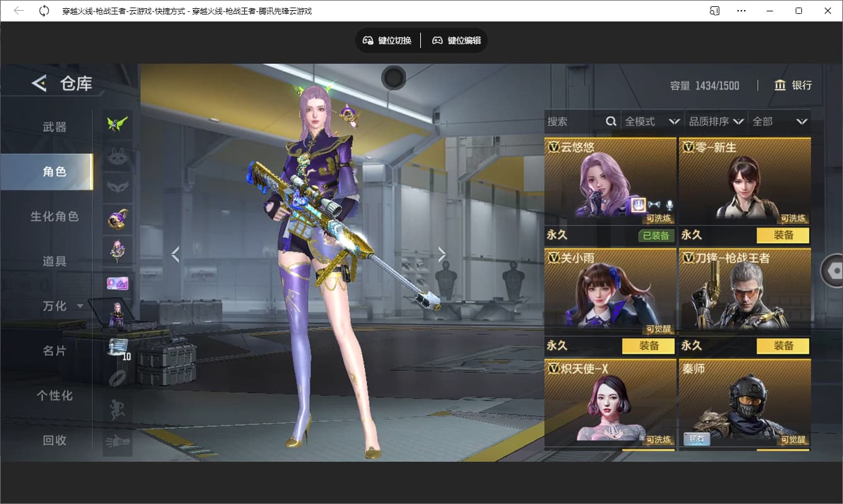Click the 键位编辑 gamepad icon

click(437, 40)
